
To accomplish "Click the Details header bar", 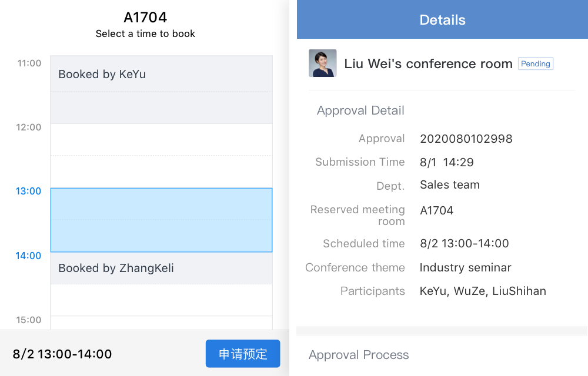I will pos(443,19).
